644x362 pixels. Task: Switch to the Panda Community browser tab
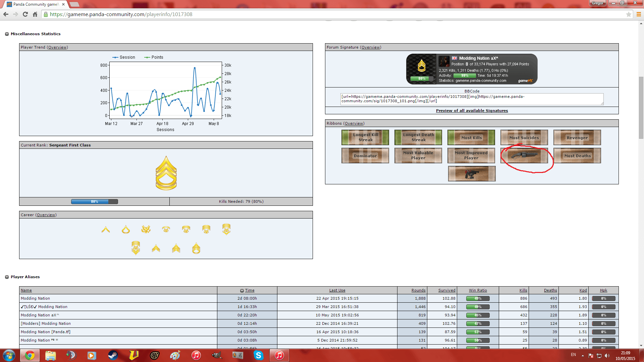pyautogui.click(x=36, y=4)
